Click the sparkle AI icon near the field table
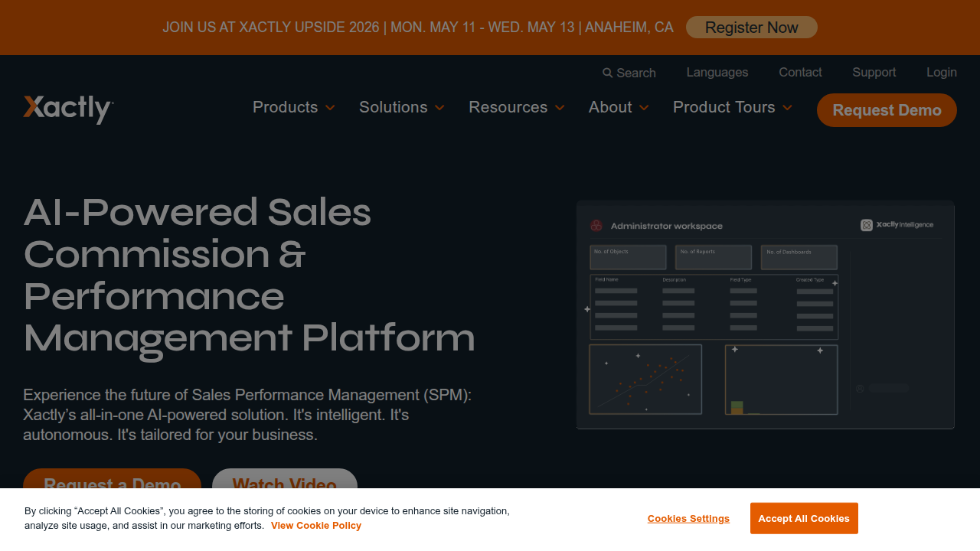This screenshot has width=980, height=551. pos(835,285)
